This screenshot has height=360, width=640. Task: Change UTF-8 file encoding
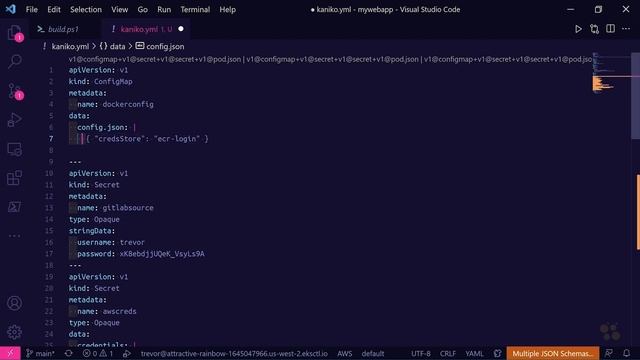click(420, 353)
